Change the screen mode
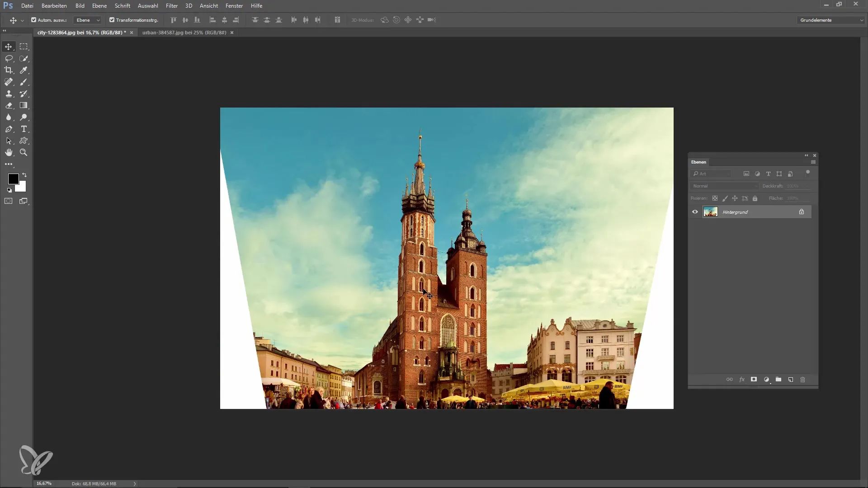The width and height of the screenshot is (868, 488). [24, 201]
